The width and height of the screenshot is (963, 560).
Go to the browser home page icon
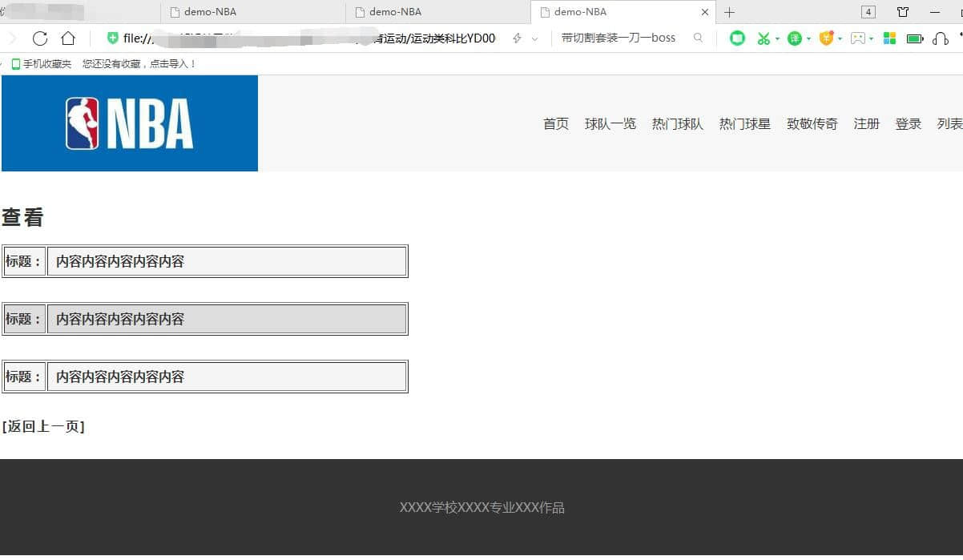point(68,38)
